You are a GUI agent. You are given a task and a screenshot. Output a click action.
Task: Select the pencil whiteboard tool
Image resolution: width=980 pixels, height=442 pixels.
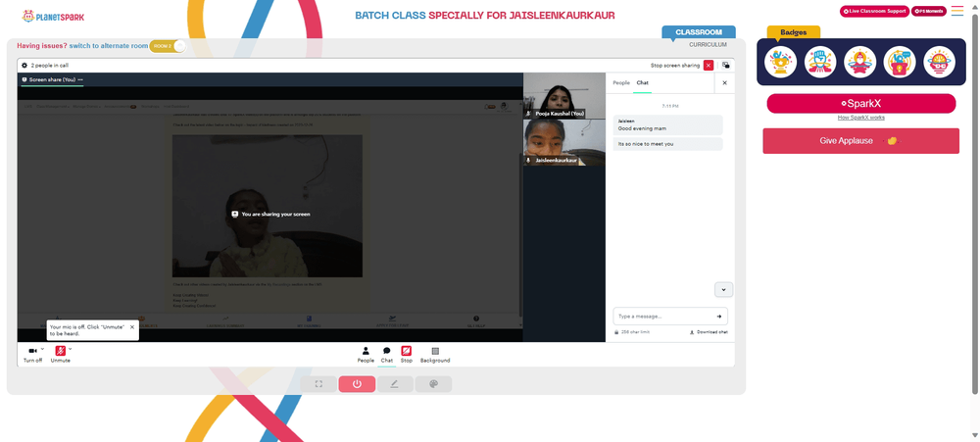(x=394, y=384)
